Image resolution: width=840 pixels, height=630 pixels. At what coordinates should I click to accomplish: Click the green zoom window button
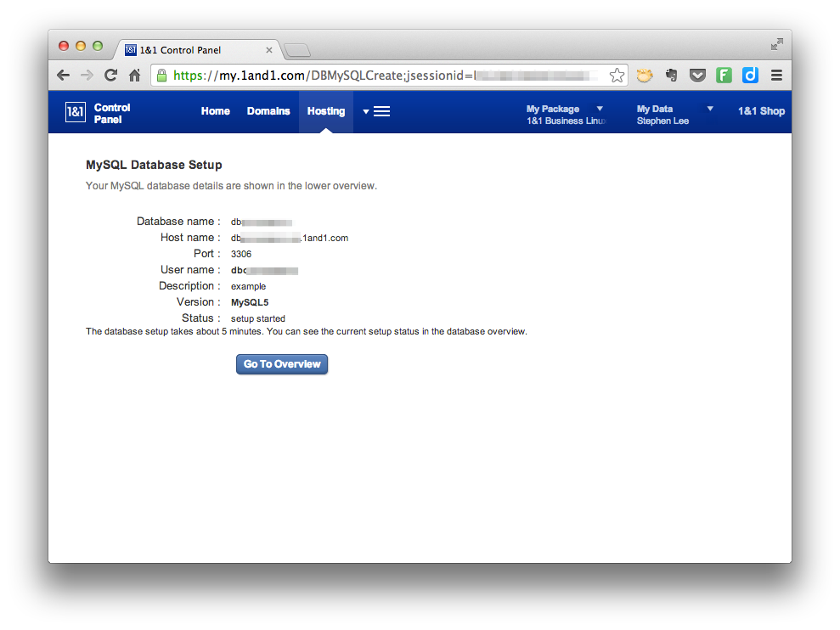tap(98, 46)
